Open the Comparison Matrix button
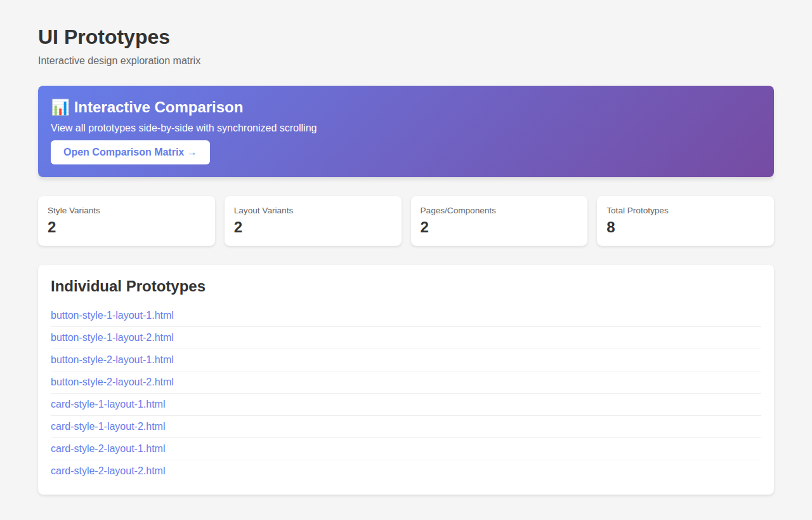The image size is (812, 520). coord(130,152)
